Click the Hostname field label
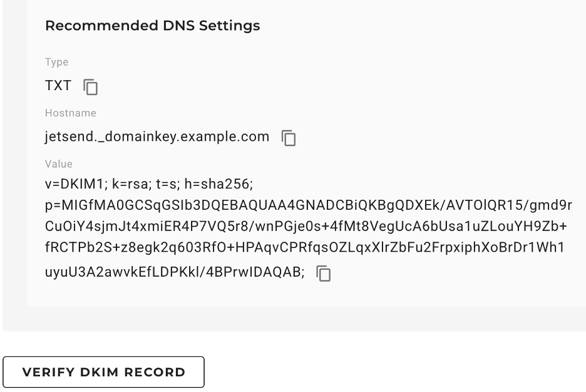The height and width of the screenshot is (392, 586). [70, 113]
